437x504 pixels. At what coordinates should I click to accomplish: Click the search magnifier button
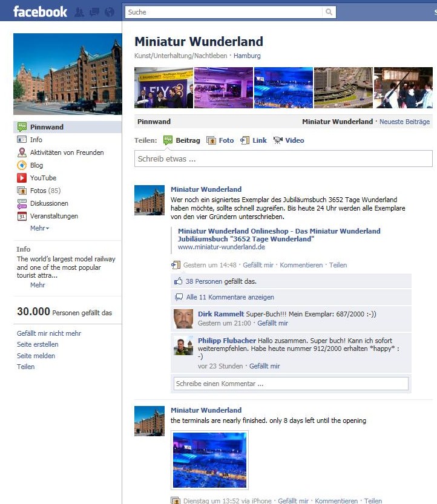point(329,12)
